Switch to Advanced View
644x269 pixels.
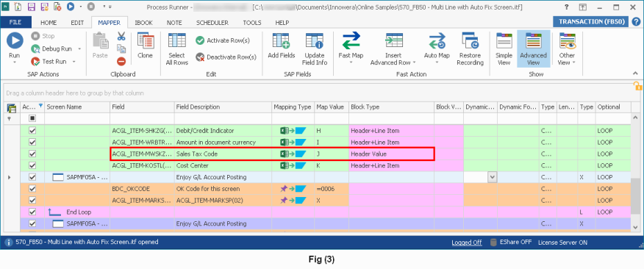533,49
